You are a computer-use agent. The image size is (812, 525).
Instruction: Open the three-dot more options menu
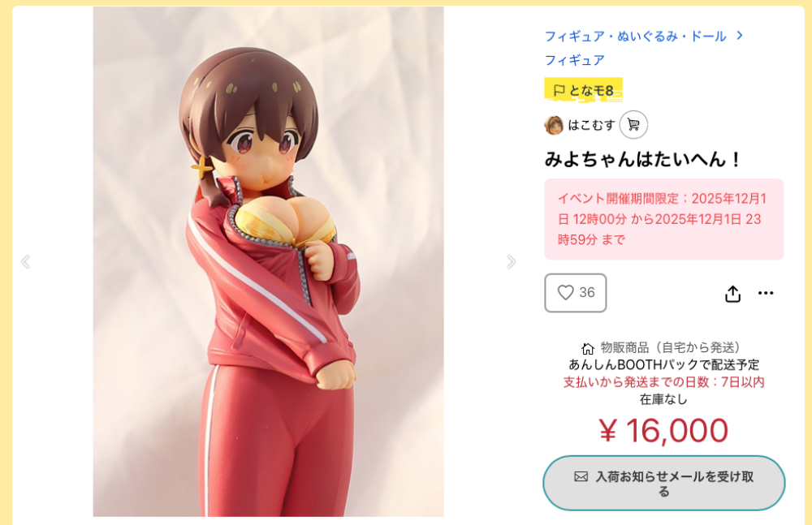point(766,293)
